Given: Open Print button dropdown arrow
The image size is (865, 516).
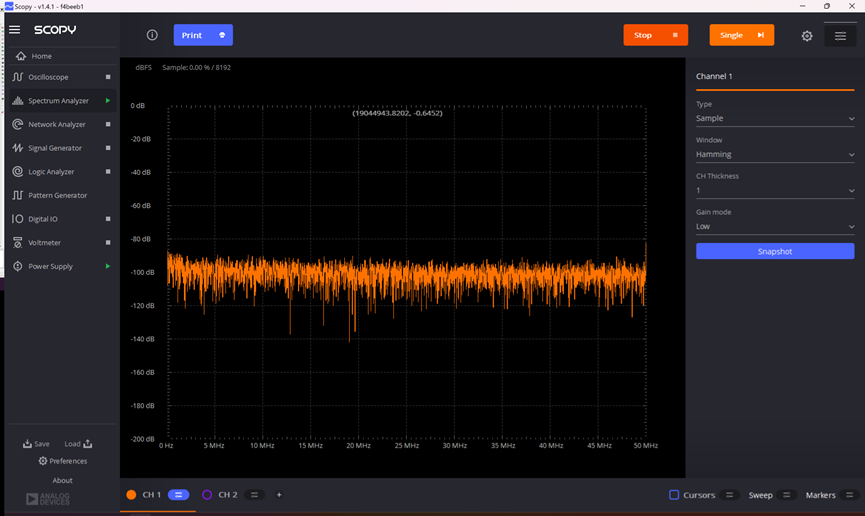Looking at the screenshot, I should tap(222, 35).
